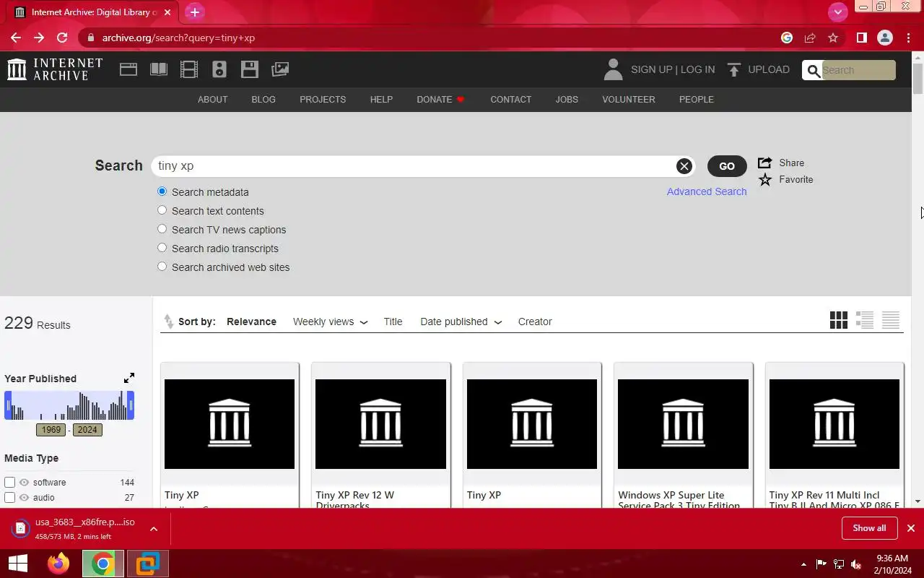Switch to compact list view
Viewport: 924px width, 578px height.
point(891,320)
